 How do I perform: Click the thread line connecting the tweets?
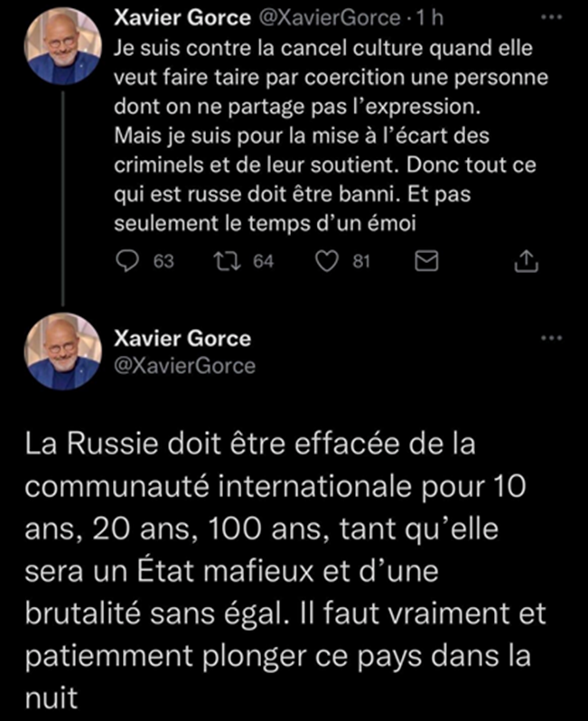(x=63, y=199)
